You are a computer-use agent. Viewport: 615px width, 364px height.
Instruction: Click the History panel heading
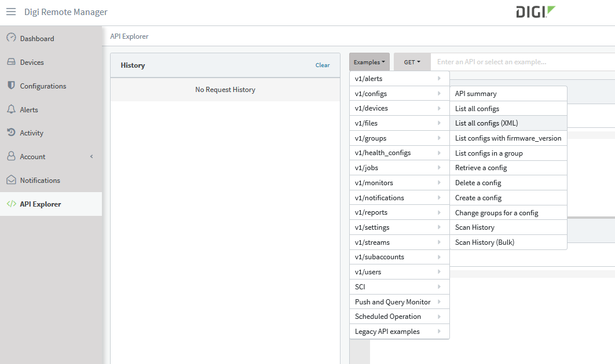coord(133,65)
